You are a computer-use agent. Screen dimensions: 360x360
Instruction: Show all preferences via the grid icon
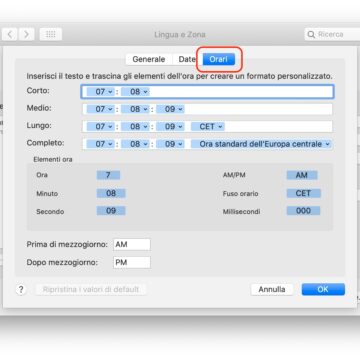[51, 34]
